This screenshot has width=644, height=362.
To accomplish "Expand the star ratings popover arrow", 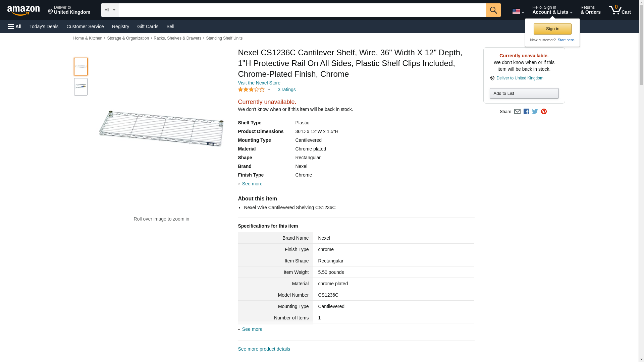I will click(269, 89).
